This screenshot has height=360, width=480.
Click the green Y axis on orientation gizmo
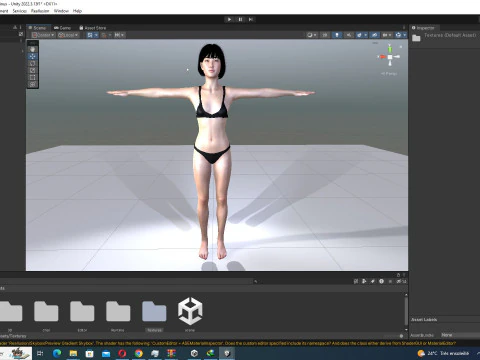pyautogui.click(x=390, y=49)
